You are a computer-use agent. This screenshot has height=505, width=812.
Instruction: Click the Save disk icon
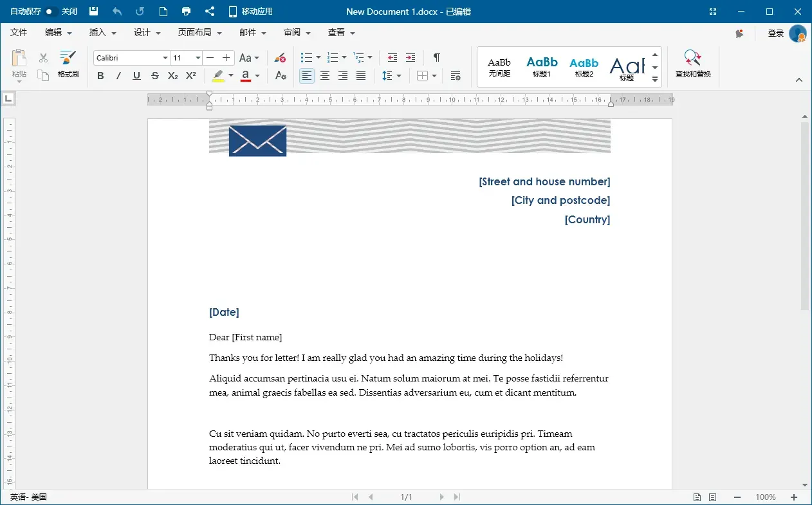coord(94,12)
